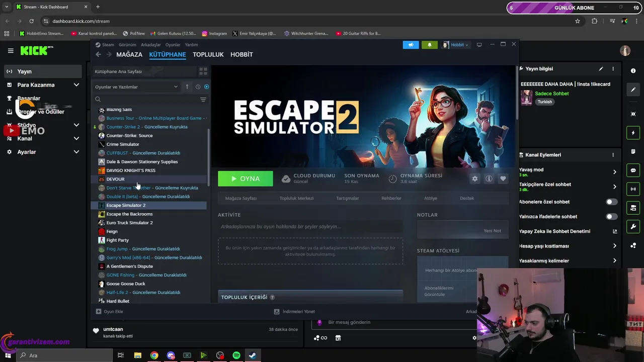This screenshot has width=644, height=362.
Task: Click the Kick sidebar chat bubble icon
Action: click(633, 170)
